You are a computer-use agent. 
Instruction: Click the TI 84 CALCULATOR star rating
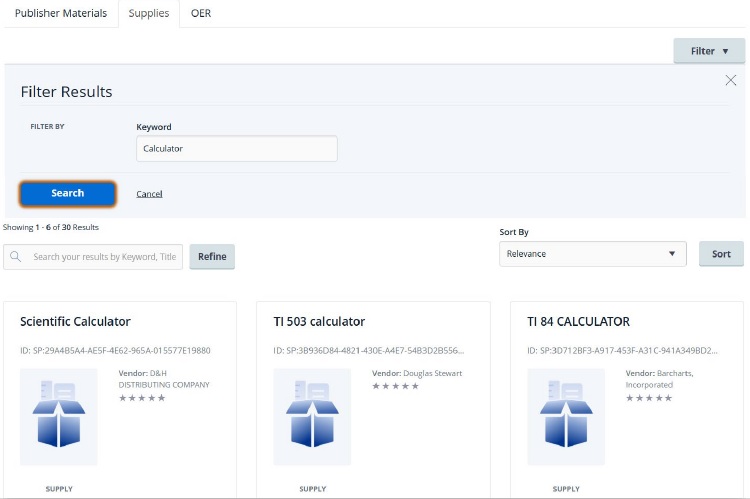(x=649, y=398)
